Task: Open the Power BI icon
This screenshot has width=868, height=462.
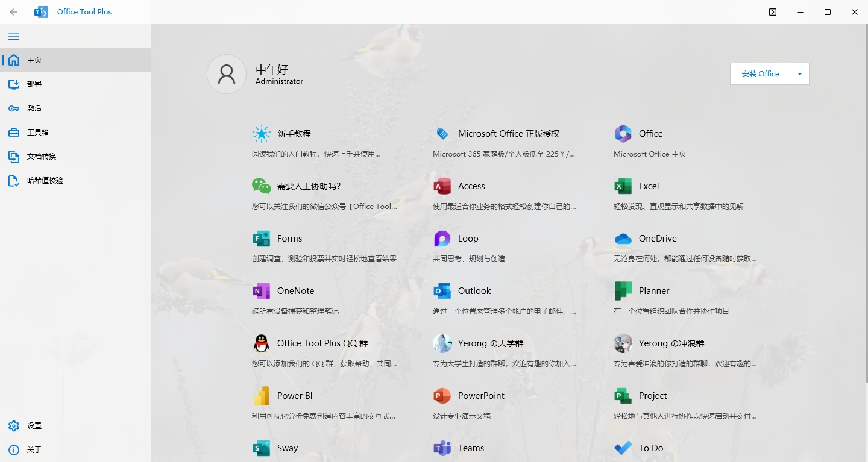Action: (x=262, y=396)
